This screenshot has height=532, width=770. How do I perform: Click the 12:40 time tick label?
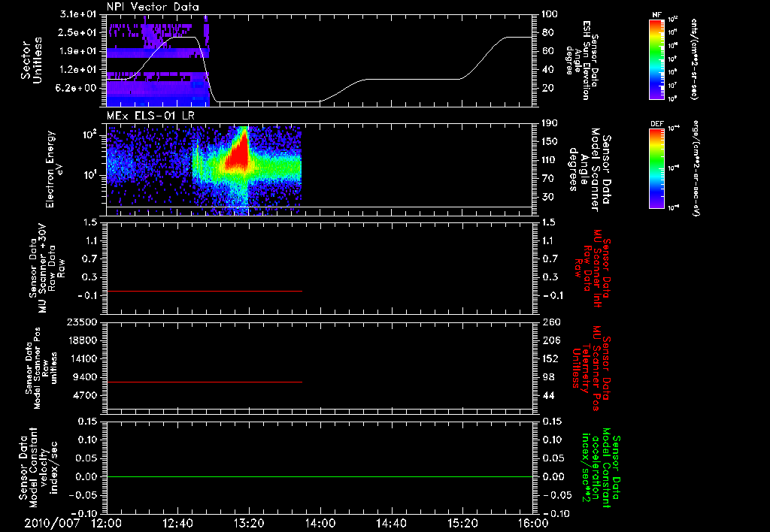click(x=177, y=523)
